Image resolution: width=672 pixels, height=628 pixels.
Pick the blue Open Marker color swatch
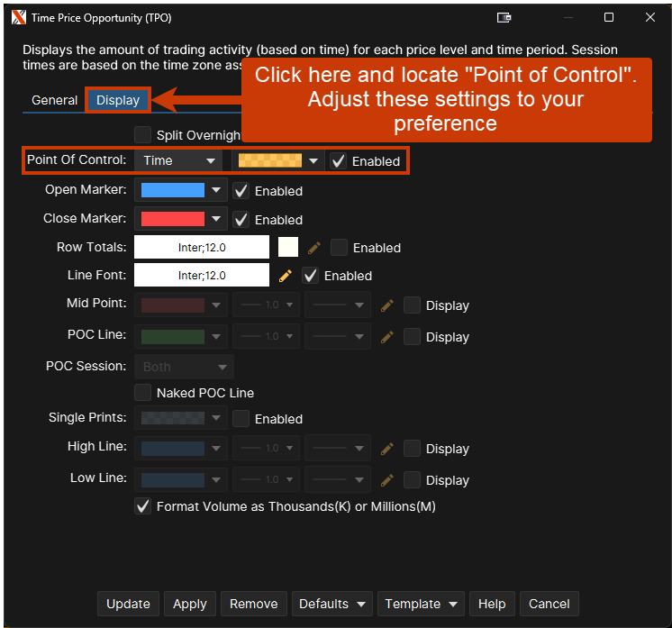(x=173, y=191)
